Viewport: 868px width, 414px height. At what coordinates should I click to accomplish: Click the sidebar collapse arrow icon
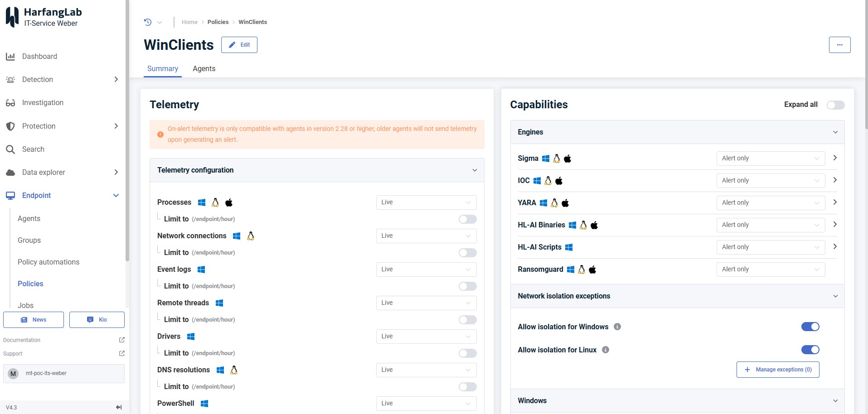click(119, 407)
